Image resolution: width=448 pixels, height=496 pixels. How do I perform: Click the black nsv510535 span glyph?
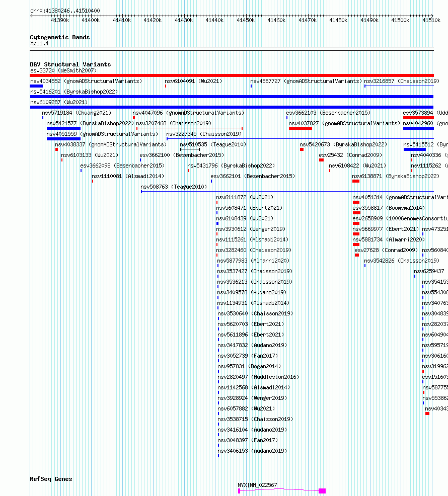(190, 149)
